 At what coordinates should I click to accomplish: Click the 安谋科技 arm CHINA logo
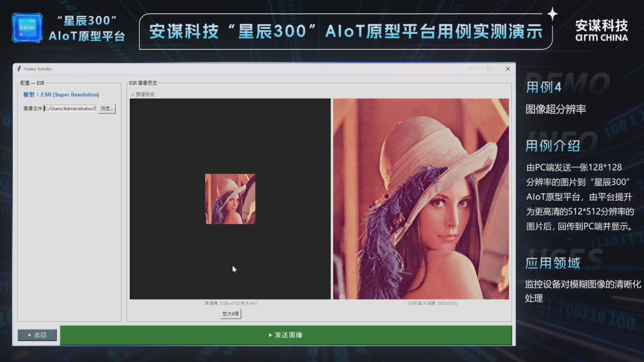(x=602, y=30)
